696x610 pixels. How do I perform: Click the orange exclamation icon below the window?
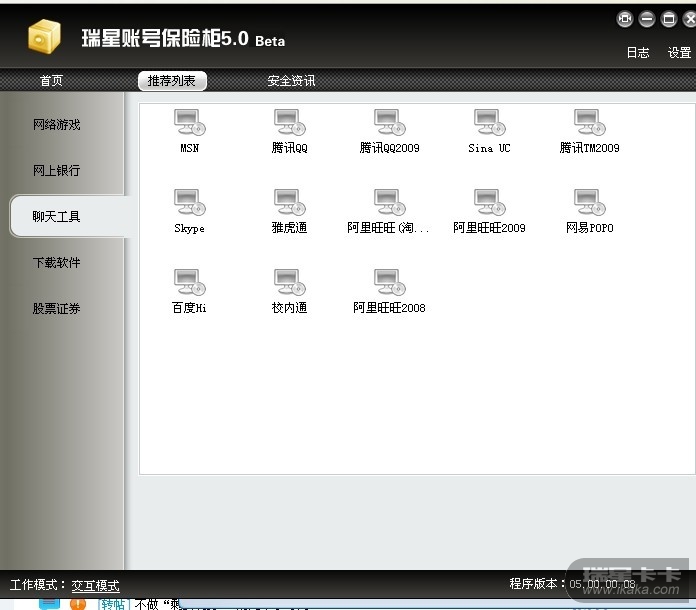78,604
